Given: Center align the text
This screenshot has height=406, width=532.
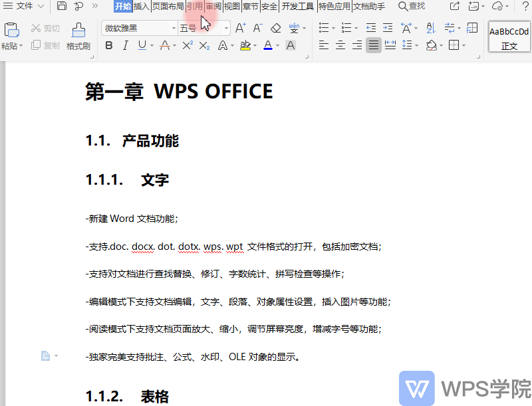Looking at the screenshot, I should tap(340, 45).
